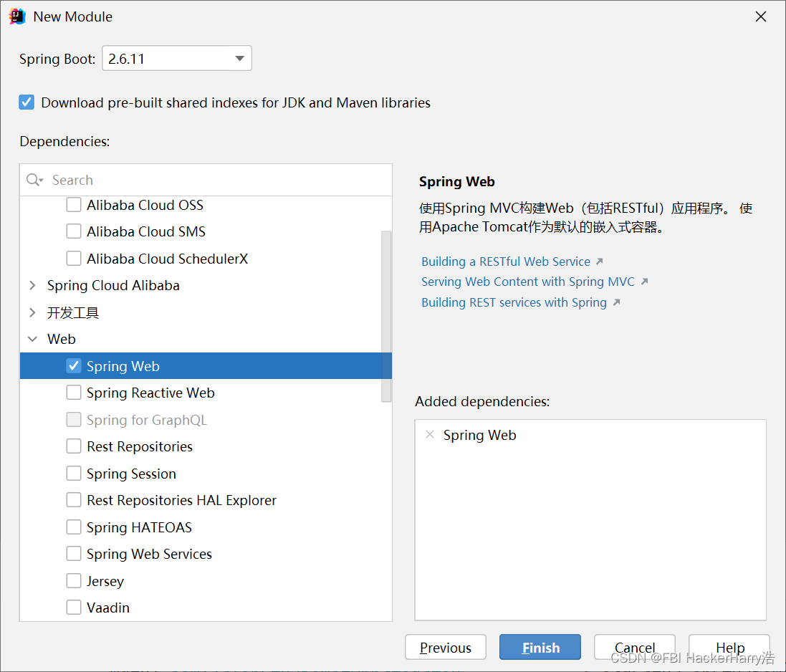Click the Finish button
The height and width of the screenshot is (672, 786).
(x=540, y=647)
